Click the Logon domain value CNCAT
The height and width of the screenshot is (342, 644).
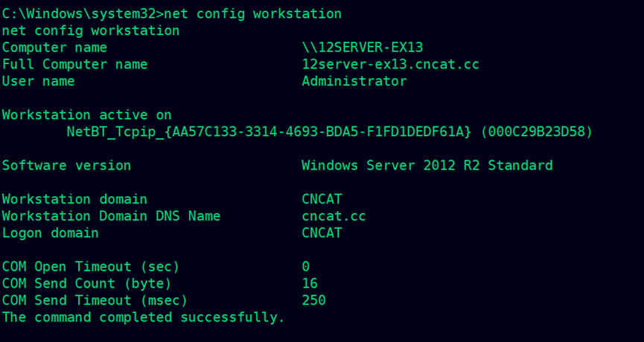pos(322,233)
